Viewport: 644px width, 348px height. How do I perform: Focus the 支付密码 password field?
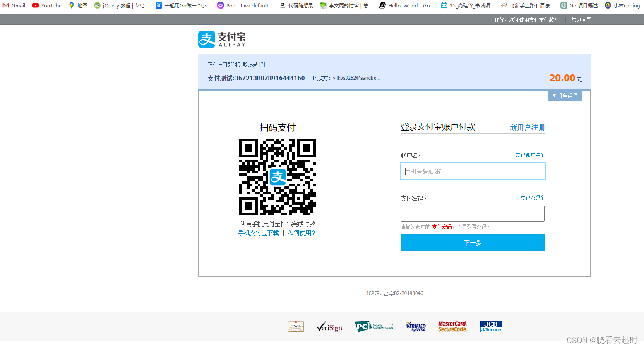click(473, 214)
